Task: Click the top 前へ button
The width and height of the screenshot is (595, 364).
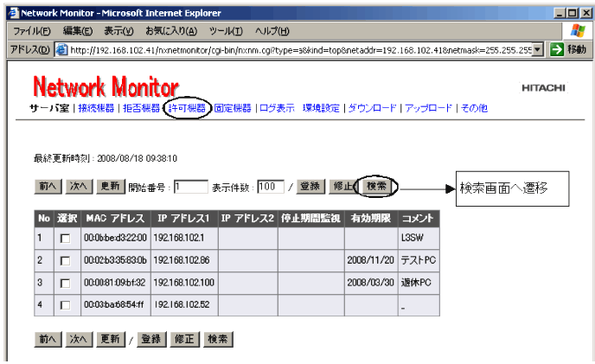Action: (48, 187)
